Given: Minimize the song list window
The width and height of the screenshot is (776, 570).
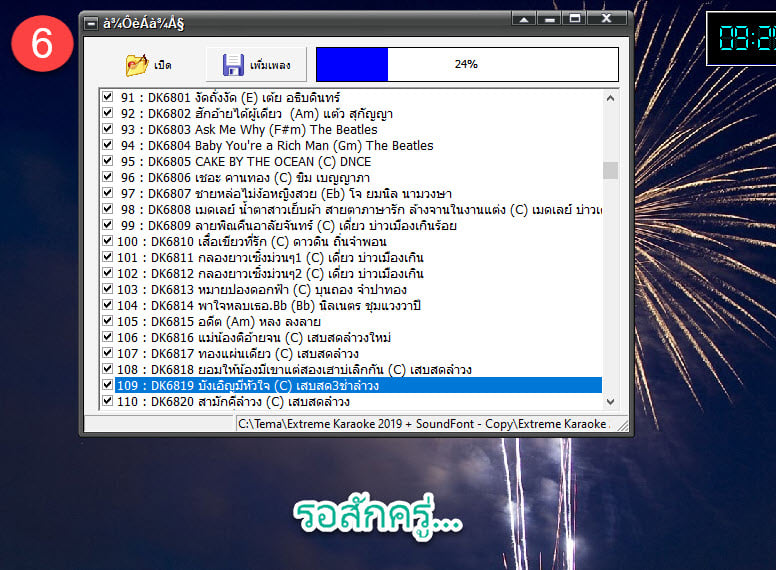Looking at the screenshot, I should click(x=548, y=19).
